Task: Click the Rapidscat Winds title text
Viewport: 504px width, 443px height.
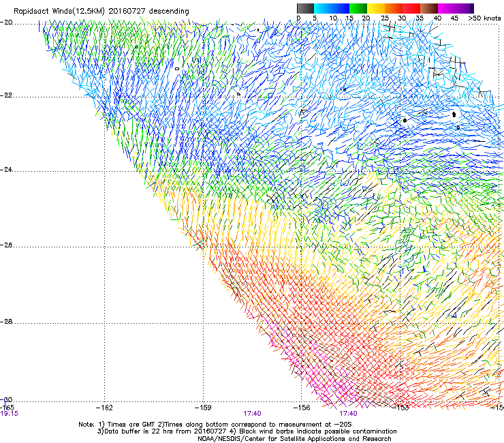Action: [x=101, y=11]
